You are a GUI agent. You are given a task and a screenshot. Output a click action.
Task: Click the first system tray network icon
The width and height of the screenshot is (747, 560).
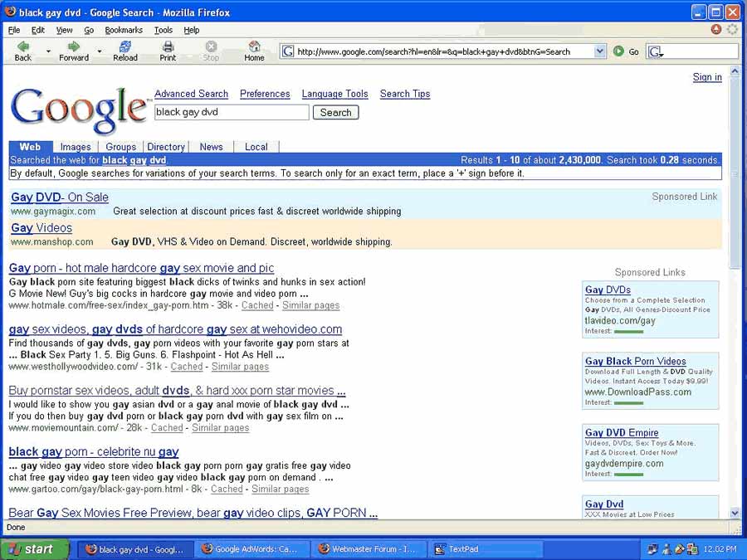tap(652, 549)
